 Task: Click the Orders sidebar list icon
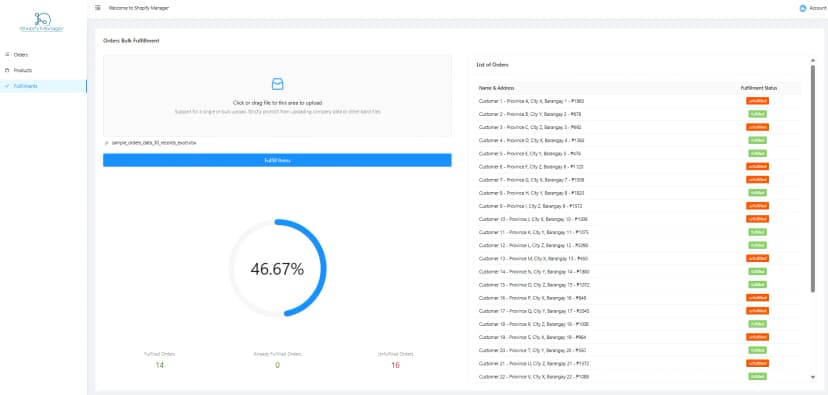coord(7,54)
